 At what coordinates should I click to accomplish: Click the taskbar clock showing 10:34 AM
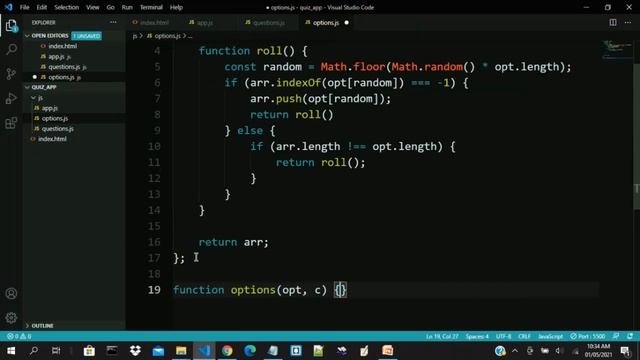coord(598,351)
